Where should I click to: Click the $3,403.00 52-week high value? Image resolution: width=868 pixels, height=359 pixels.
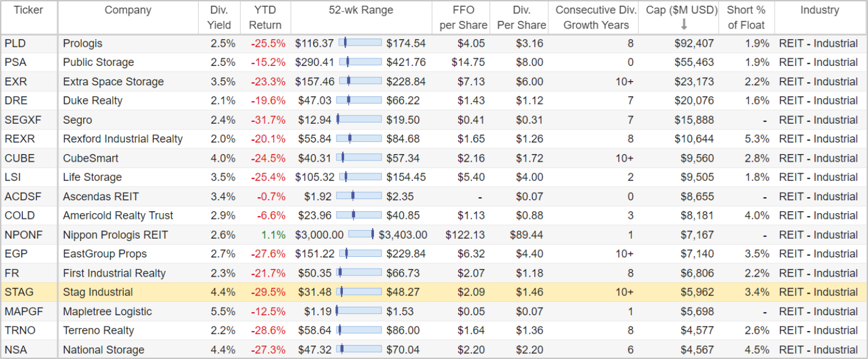(x=403, y=235)
